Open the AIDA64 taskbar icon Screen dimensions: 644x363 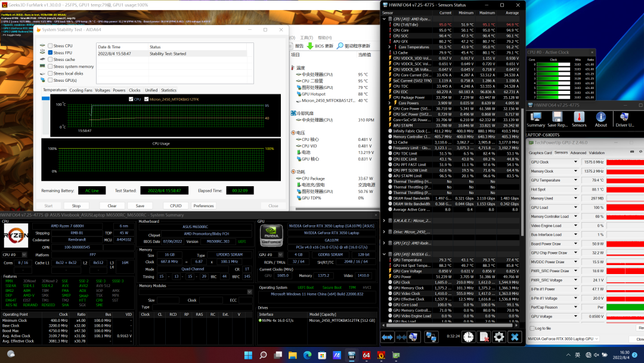point(366,355)
